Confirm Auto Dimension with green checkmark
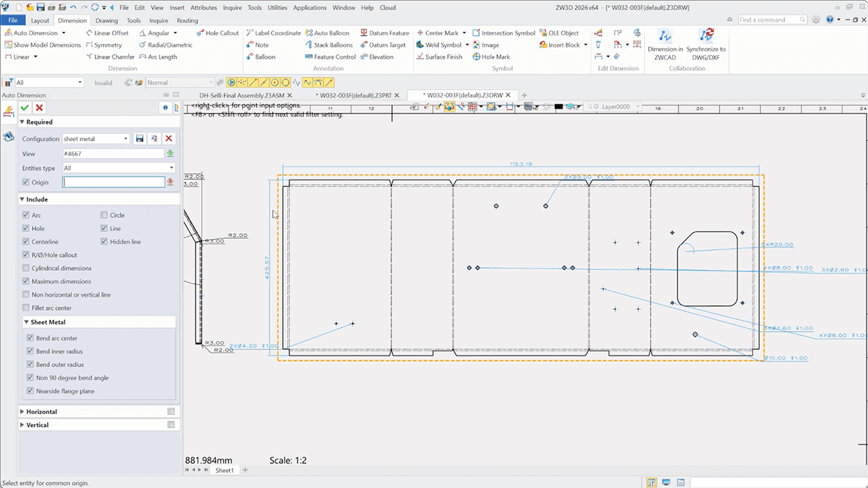868x488 pixels. click(25, 108)
